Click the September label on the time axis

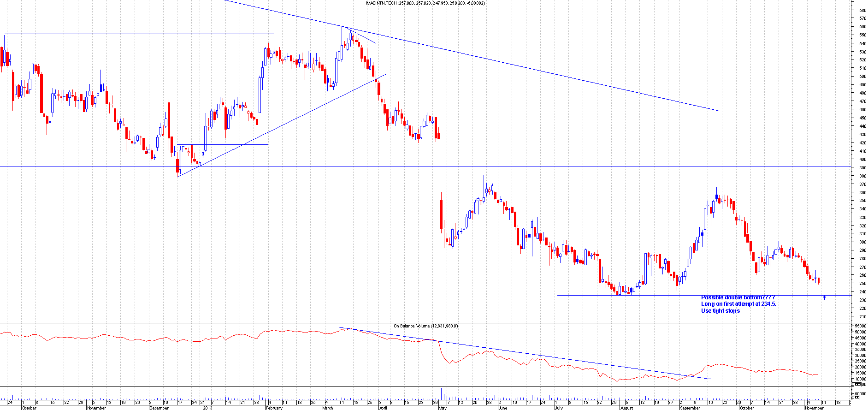pos(690,408)
